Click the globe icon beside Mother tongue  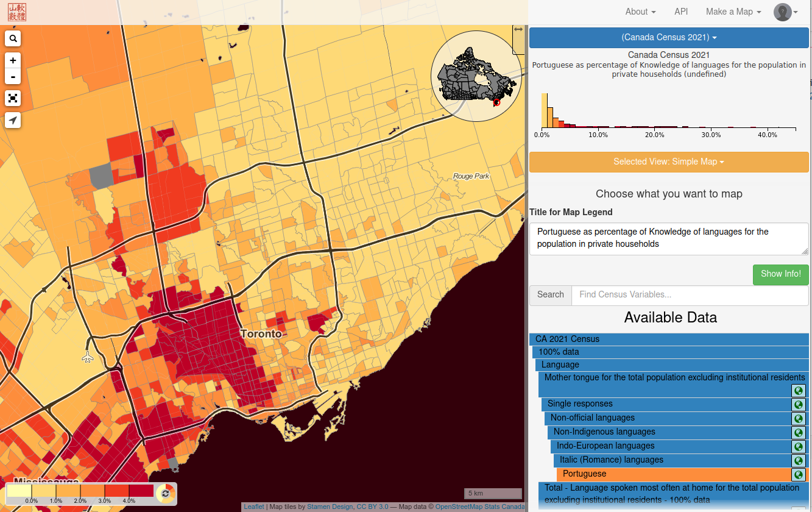(799, 390)
